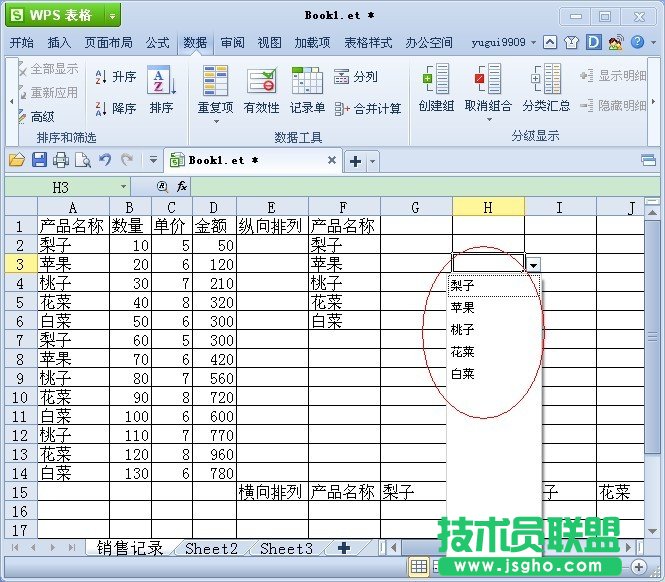Switch to the 页面布局 tab

[x=109, y=42]
